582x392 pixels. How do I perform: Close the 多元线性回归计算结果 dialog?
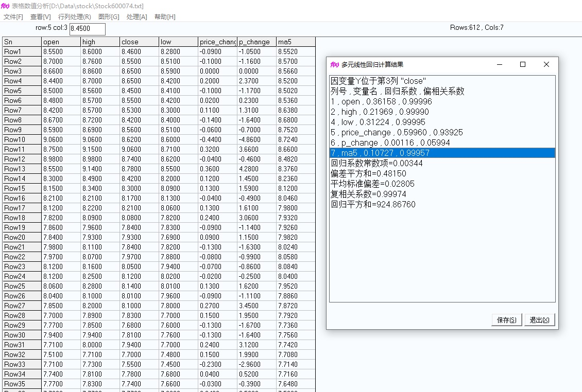point(546,64)
